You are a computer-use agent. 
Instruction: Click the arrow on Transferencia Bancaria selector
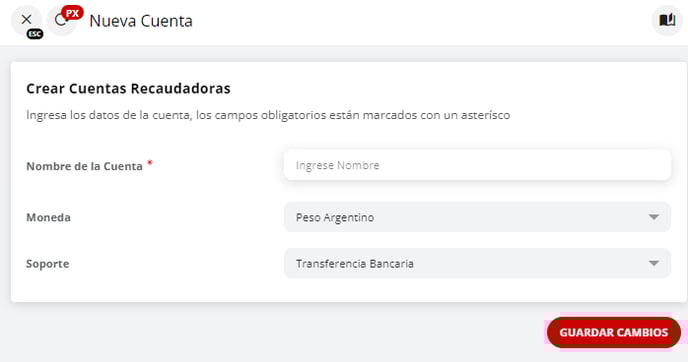click(x=654, y=264)
